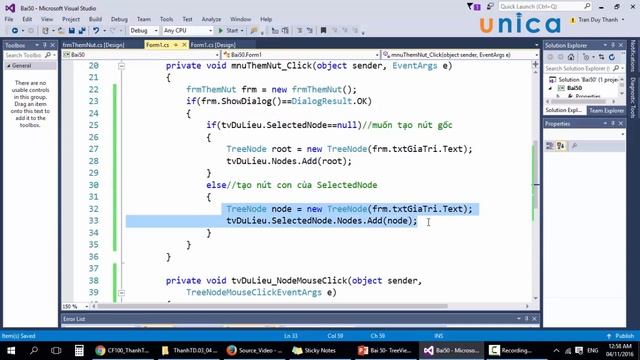Screen dimensions: 640x360
Task: Open the File menu
Action: point(9,19)
